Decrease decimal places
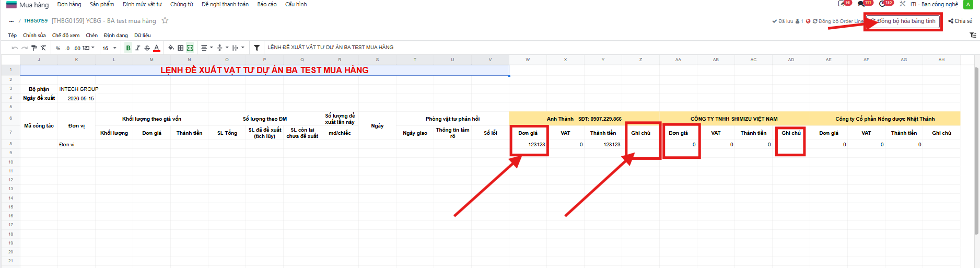Image resolution: width=980 pixels, height=268 pixels. [x=67, y=48]
